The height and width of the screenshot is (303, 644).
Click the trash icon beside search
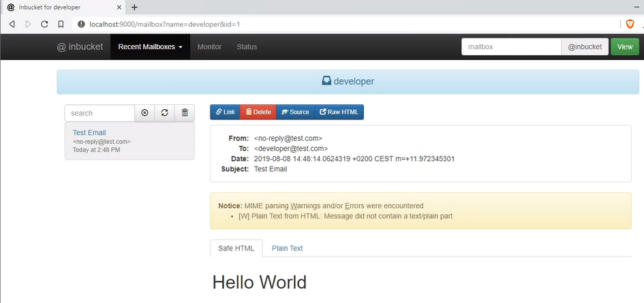[185, 113]
